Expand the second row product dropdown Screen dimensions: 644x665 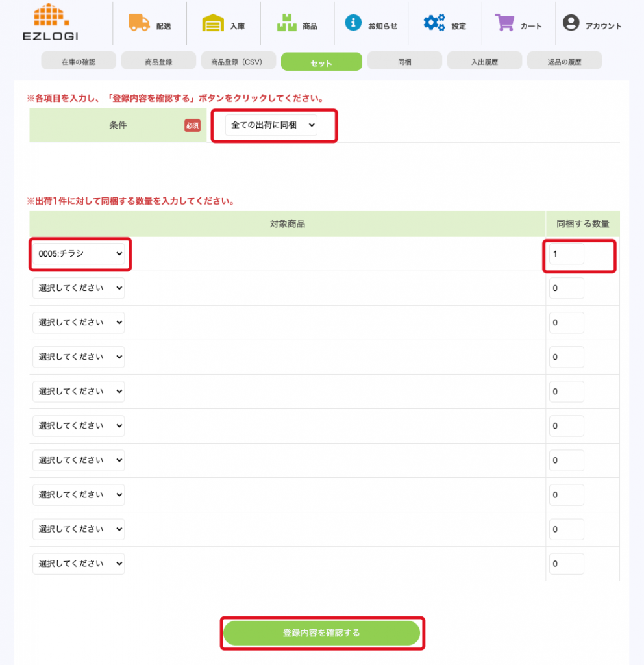(79, 288)
